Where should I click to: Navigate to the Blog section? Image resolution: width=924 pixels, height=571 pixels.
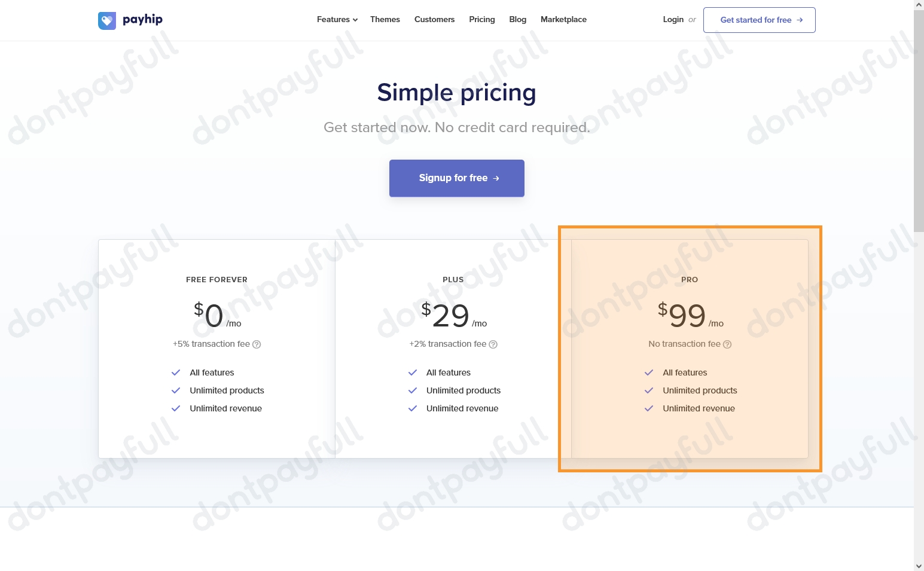(x=517, y=19)
